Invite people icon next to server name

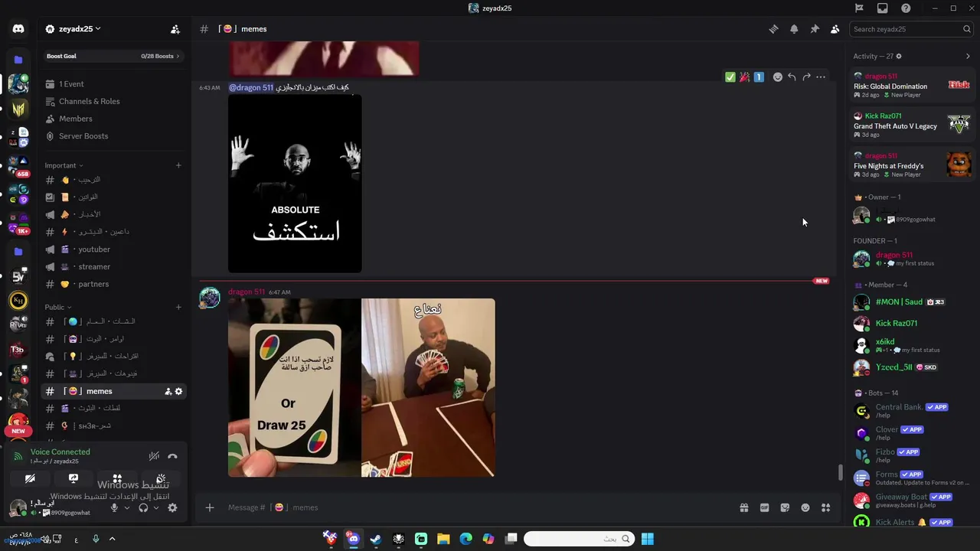[175, 29]
